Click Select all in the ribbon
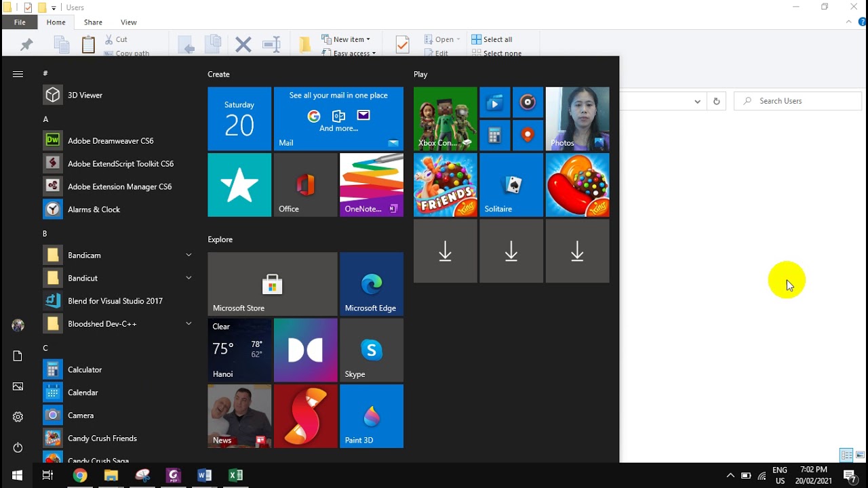Screen dimensions: 868x488 [x=492, y=39]
